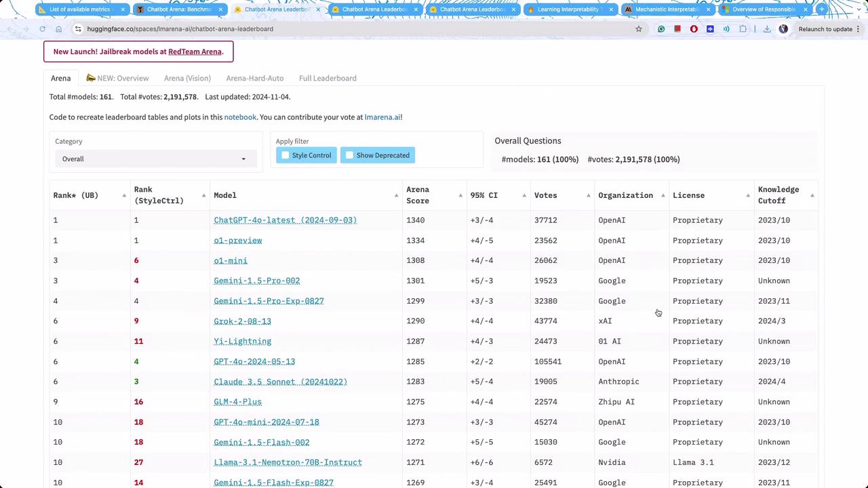Click the Grammarly extension icon
The width and height of the screenshot is (868, 488).
click(661, 29)
